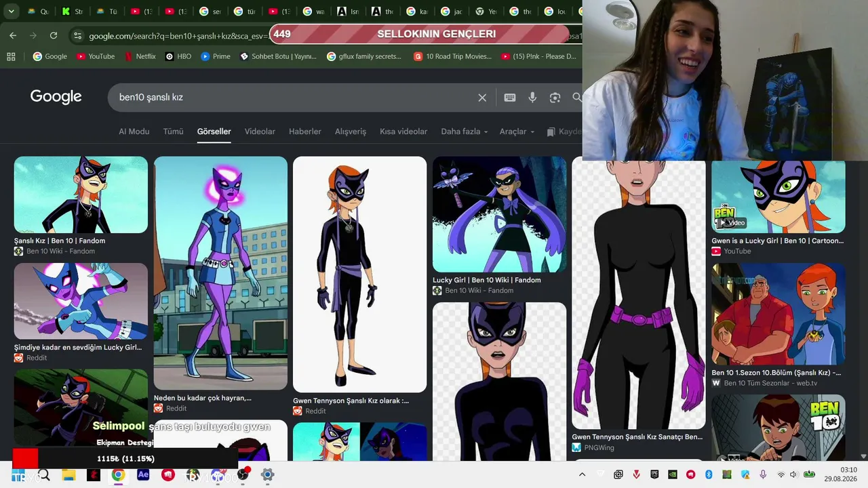
Task: Click the Chrome icon in the taskbar
Action: click(118, 475)
